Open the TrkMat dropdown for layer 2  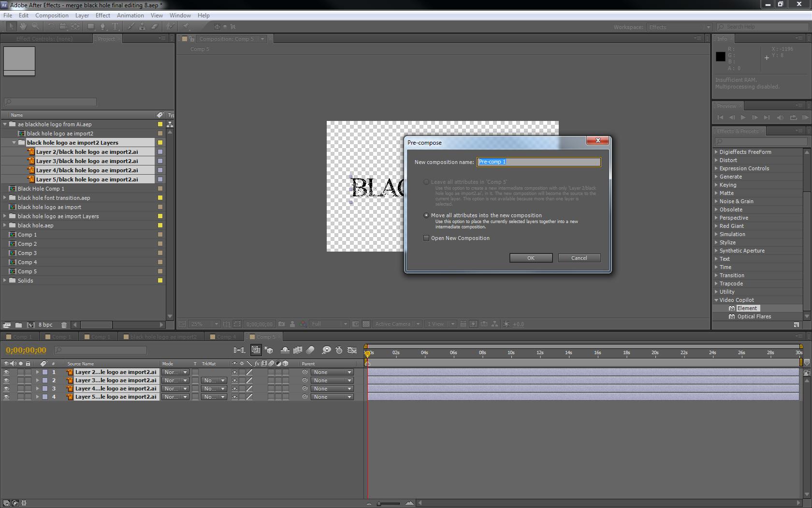[x=214, y=380]
